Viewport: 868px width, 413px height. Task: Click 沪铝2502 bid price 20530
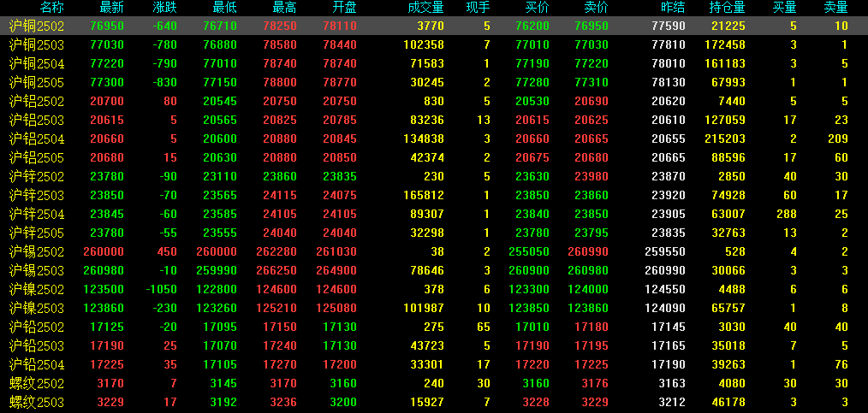coord(532,101)
